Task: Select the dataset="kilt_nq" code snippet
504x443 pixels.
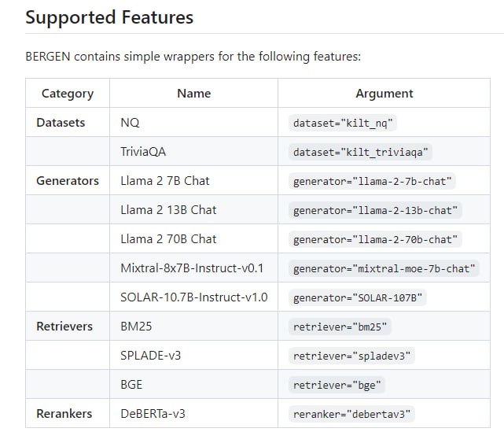Action: [344, 124]
